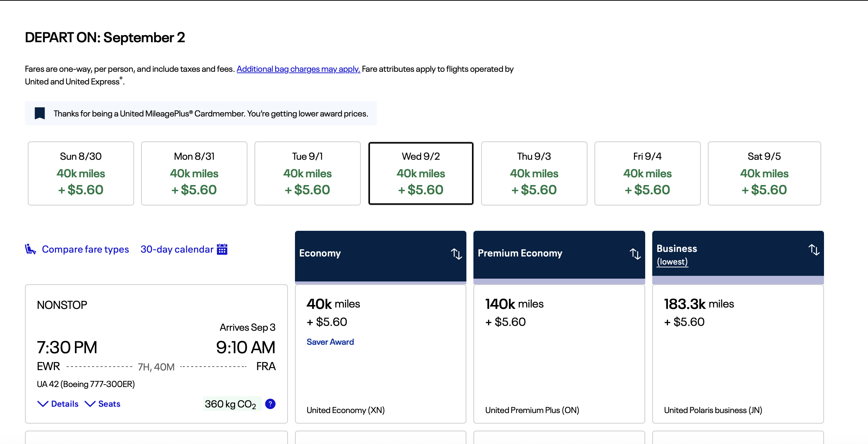Choose the 40k miles Economy Saver fare
Screen dimensions: 868x444
(380, 354)
